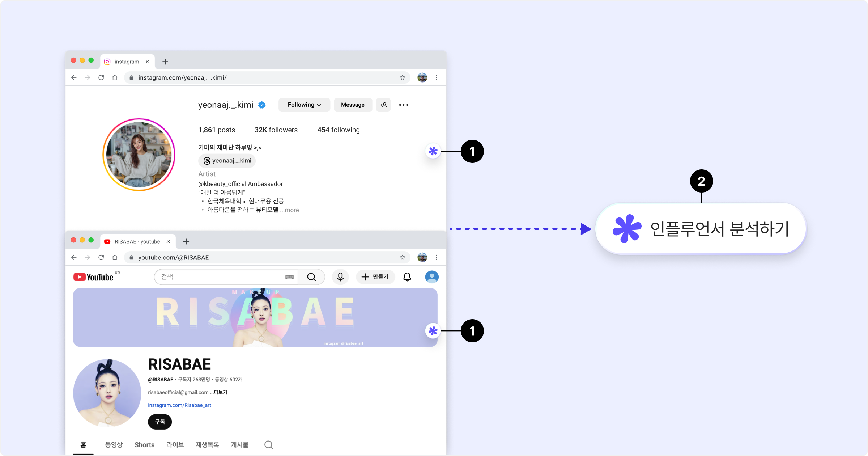Click the YouTube logo
The width and height of the screenshot is (868, 456).
pos(93,277)
